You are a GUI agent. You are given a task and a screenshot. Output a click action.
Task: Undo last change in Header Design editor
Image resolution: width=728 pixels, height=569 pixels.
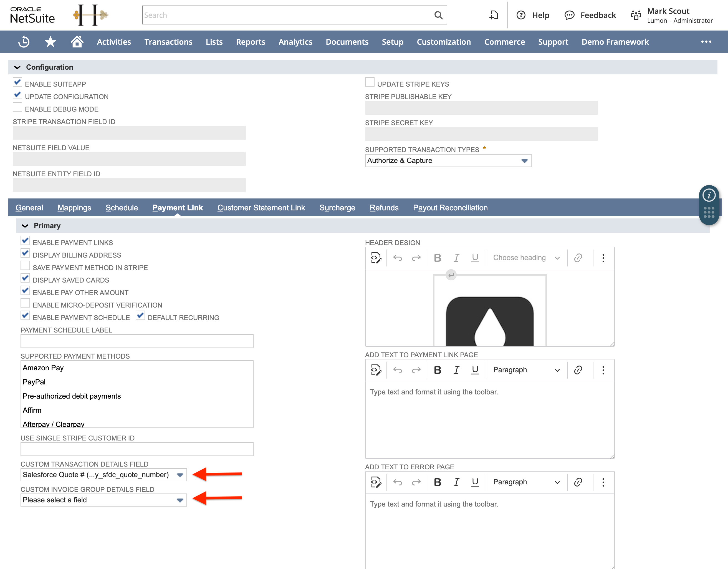398,258
